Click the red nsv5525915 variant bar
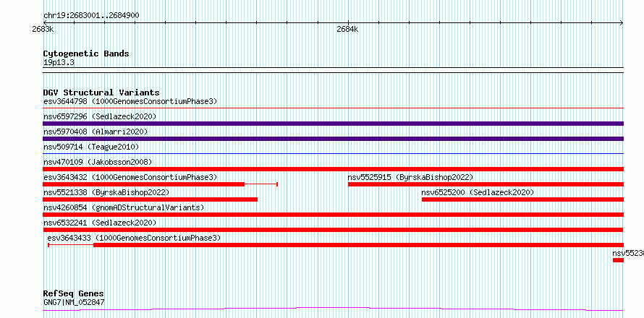This screenshot has width=644, height=318. click(486, 184)
